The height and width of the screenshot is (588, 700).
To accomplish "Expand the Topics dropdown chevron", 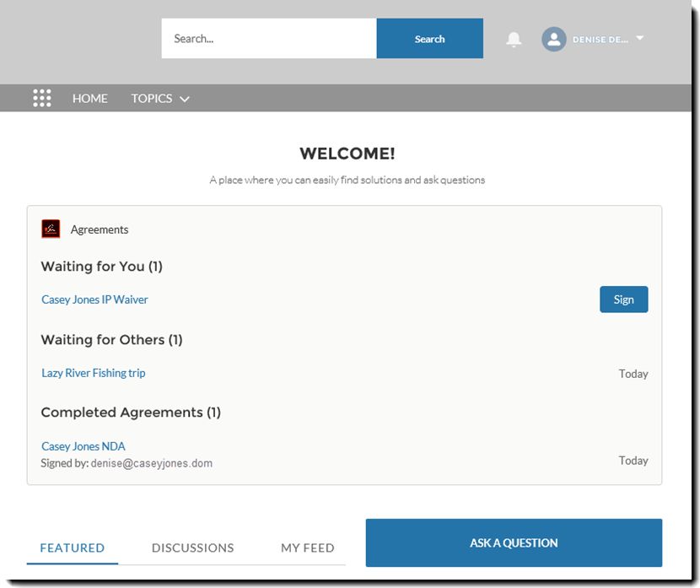I will tap(185, 99).
